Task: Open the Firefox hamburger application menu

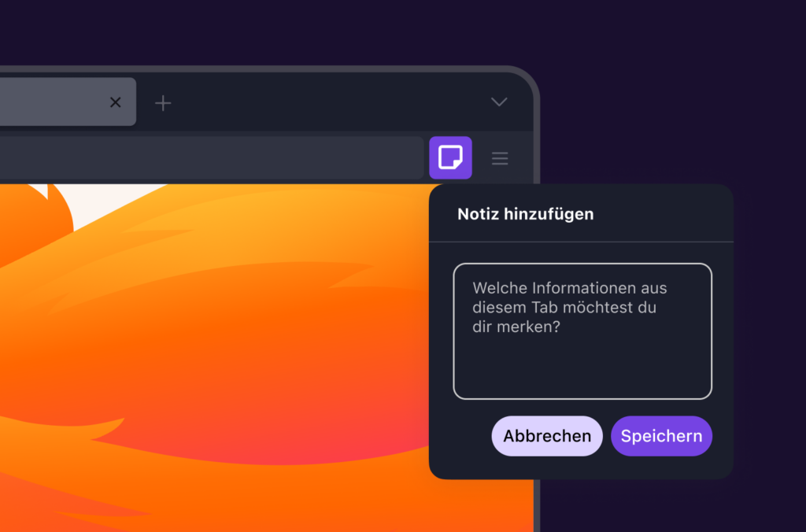Action: click(x=500, y=157)
